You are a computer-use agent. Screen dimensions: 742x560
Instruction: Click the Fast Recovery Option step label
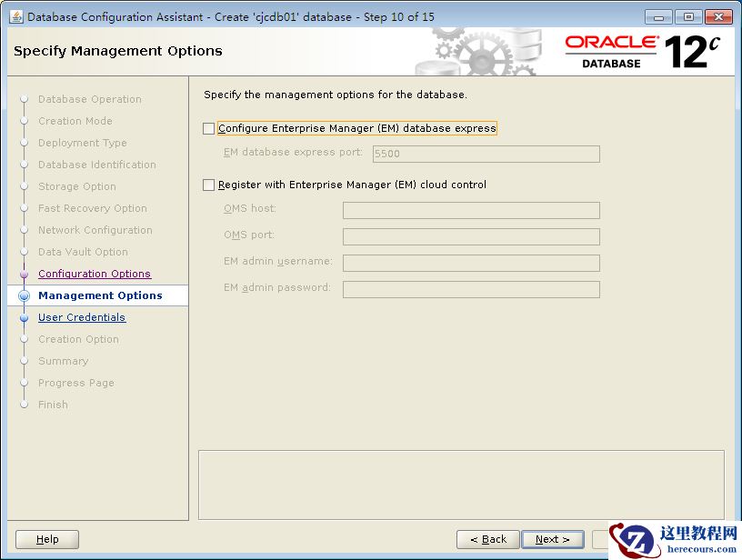pos(93,208)
